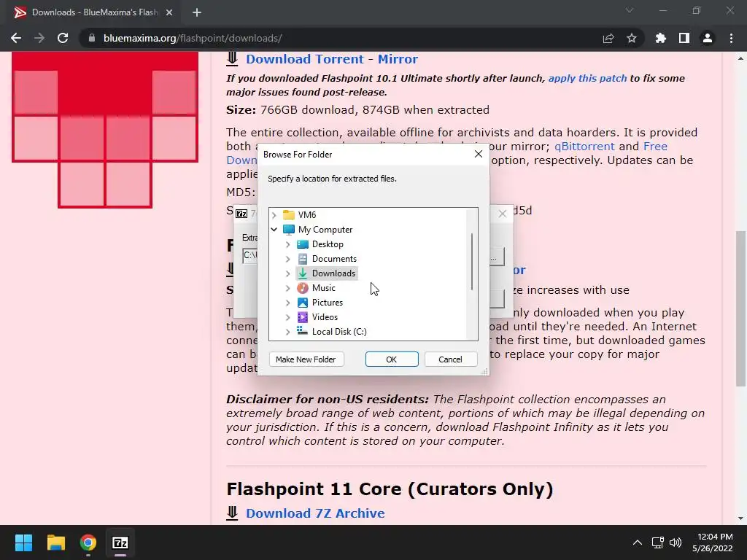The height and width of the screenshot is (560, 747).
Task: Click OK in Browse For Folder
Action: [392, 359]
